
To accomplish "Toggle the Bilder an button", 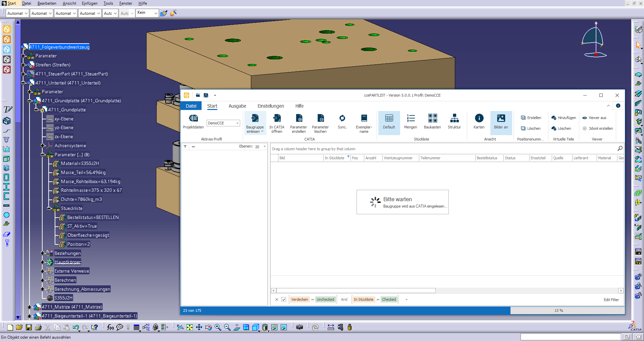I will point(501,122).
